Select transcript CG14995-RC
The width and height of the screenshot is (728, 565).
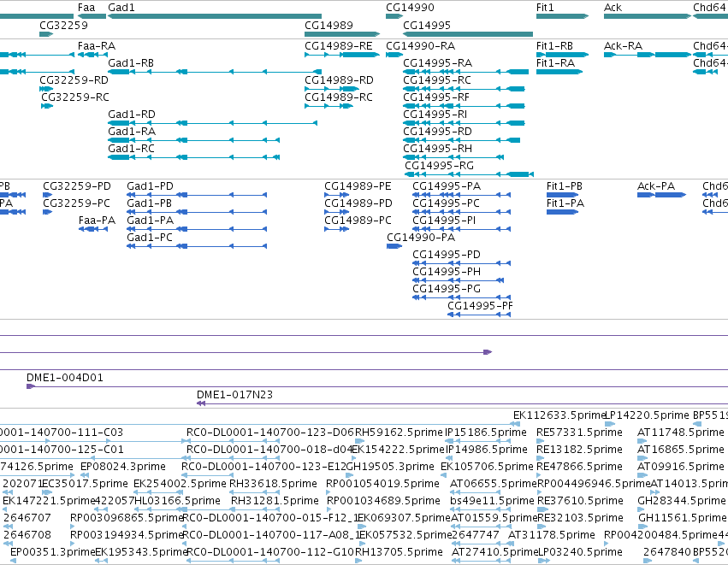[464, 89]
